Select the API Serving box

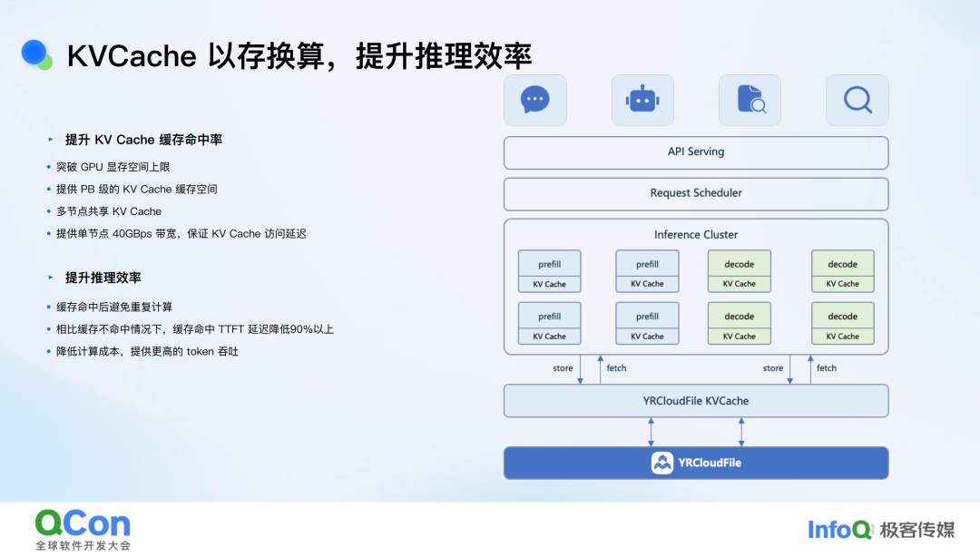(x=696, y=152)
